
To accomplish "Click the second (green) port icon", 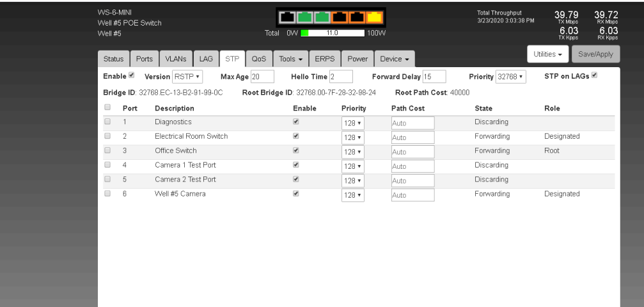I will click(306, 15).
